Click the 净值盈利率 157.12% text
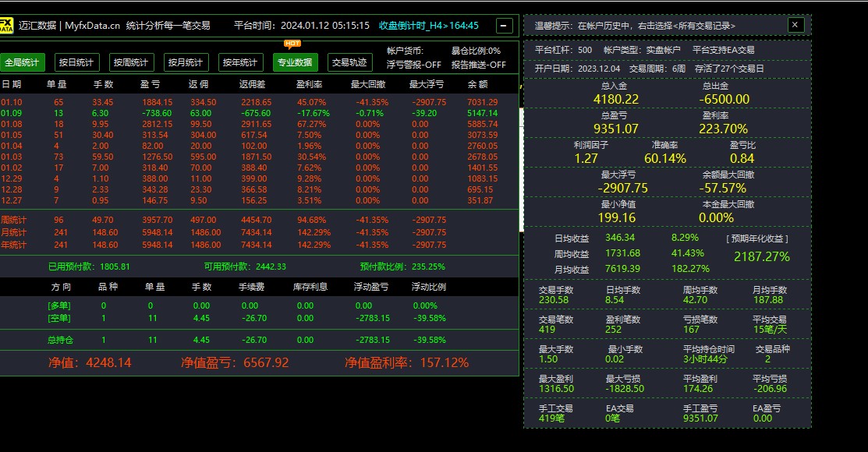This screenshot has width=868, height=452. [406, 363]
